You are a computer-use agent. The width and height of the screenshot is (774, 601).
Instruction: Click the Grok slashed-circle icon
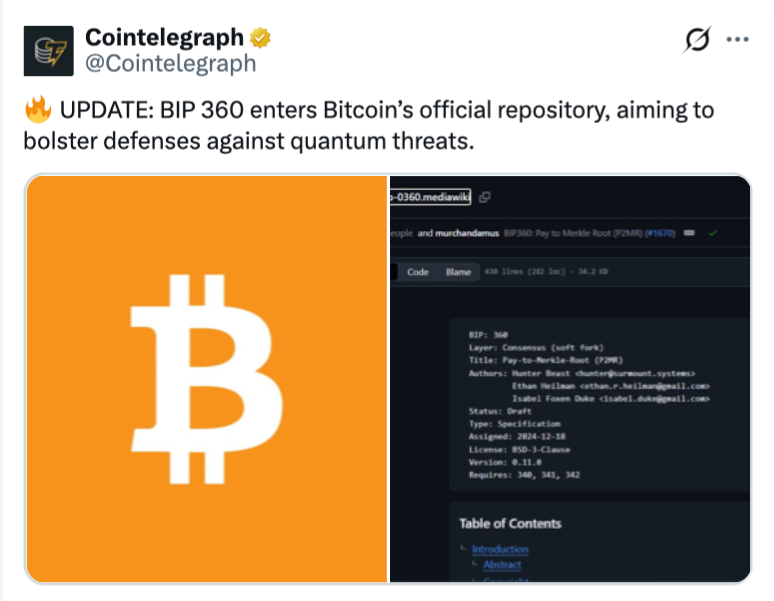(696, 39)
